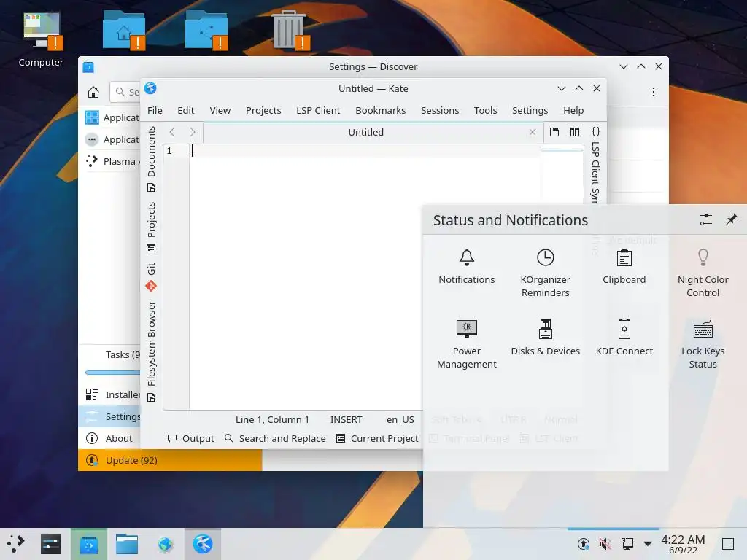Open Power Management applet
This screenshot has width=747, height=560.
click(x=466, y=344)
